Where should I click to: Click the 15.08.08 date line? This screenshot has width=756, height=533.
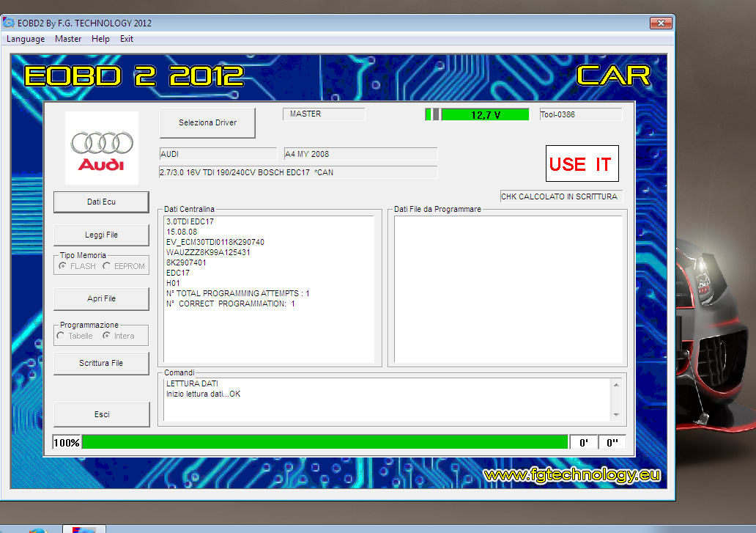pos(182,232)
